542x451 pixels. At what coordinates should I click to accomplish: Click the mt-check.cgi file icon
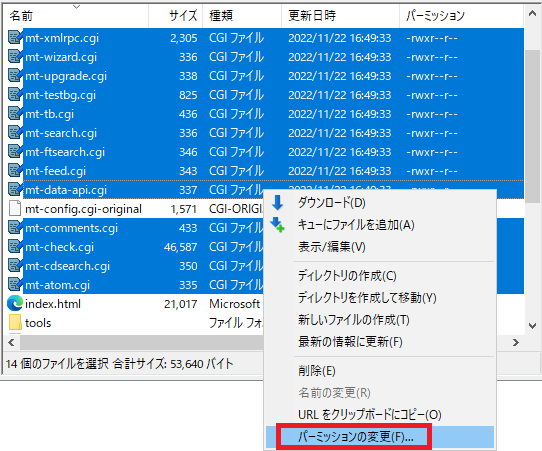tap(15, 246)
